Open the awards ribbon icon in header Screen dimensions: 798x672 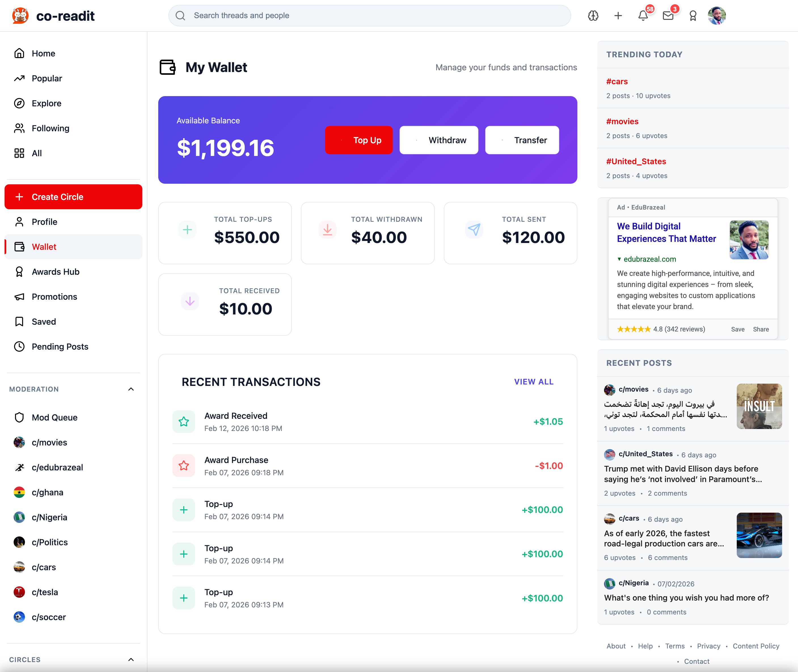693,16
